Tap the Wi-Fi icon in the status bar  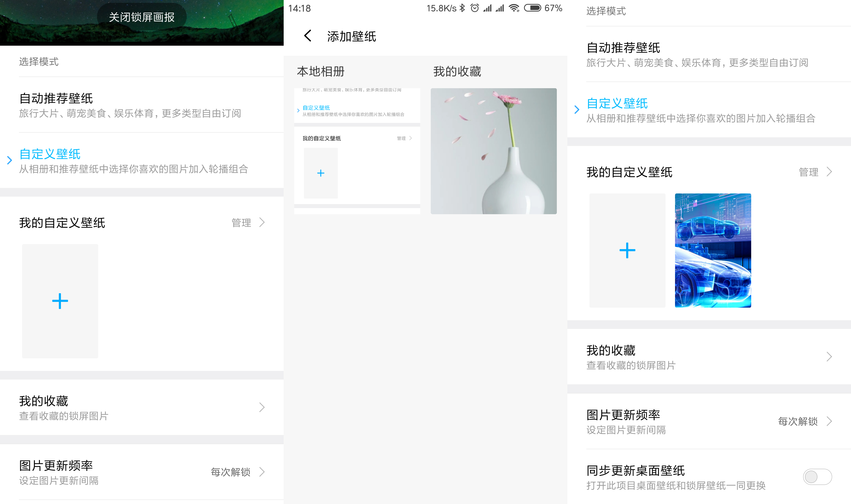point(514,8)
